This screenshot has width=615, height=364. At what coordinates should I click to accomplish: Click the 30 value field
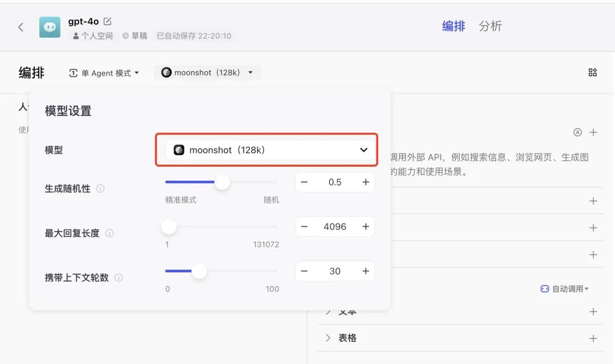tap(335, 271)
